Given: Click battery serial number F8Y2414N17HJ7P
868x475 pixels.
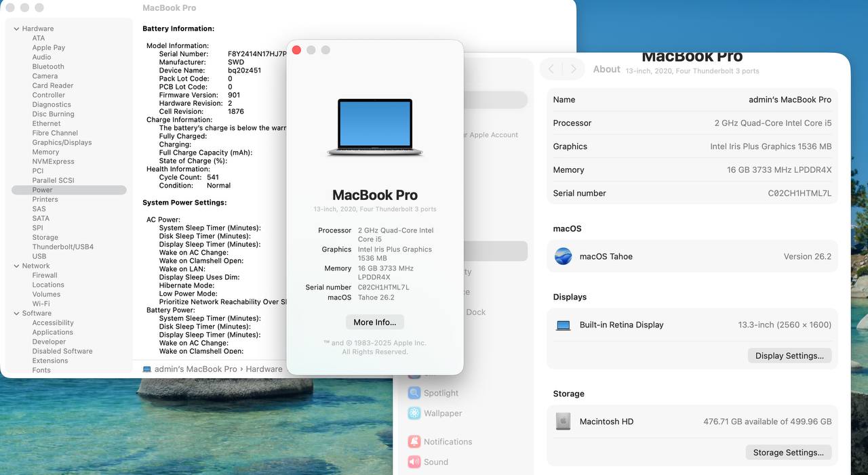Looking at the screenshot, I should 258,54.
